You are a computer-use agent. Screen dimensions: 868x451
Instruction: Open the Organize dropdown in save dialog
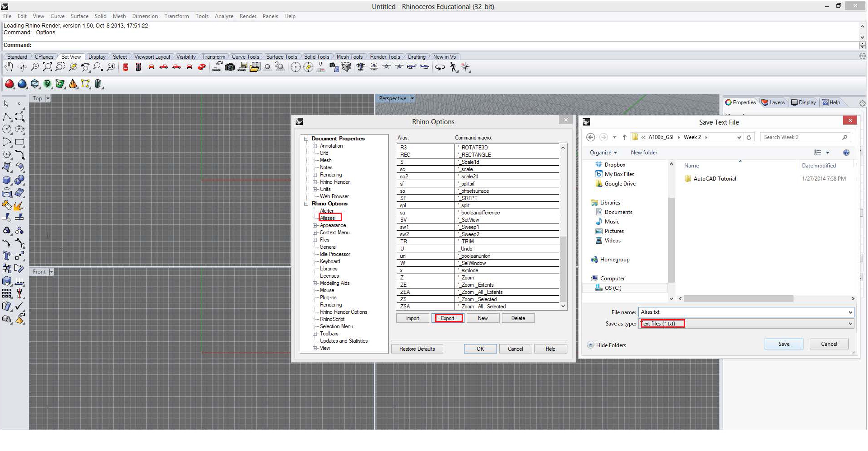tap(603, 153)
